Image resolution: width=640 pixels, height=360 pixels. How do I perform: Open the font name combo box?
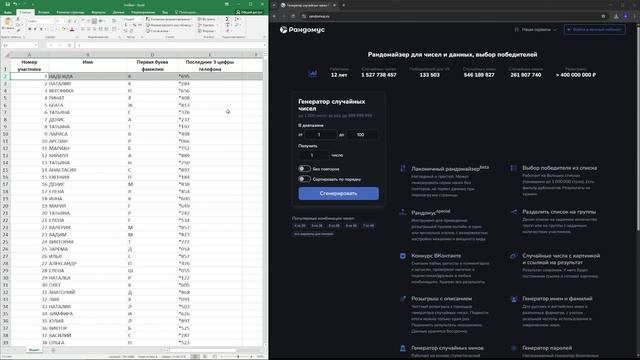[40, 21]
